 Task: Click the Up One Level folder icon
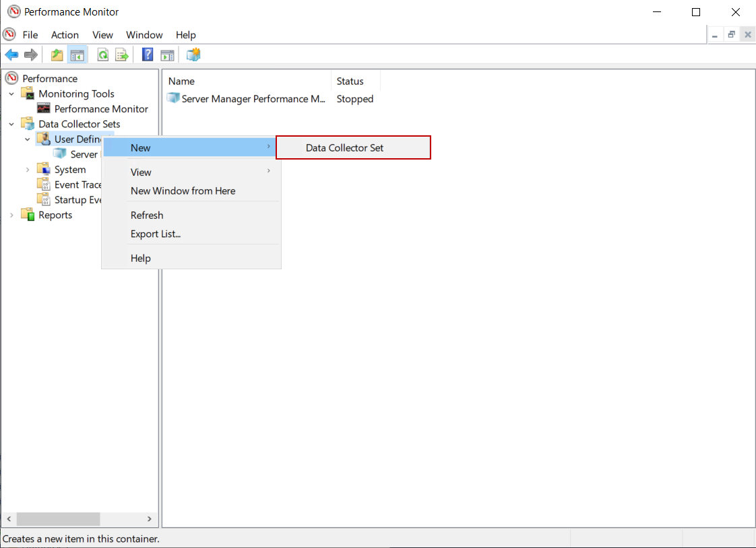(57, 55)
